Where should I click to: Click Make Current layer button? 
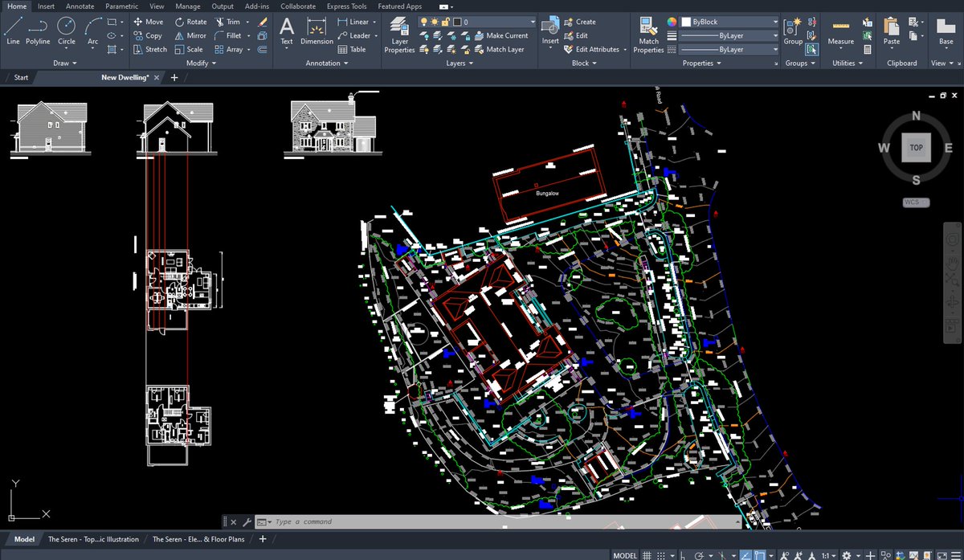pos(500,35)
